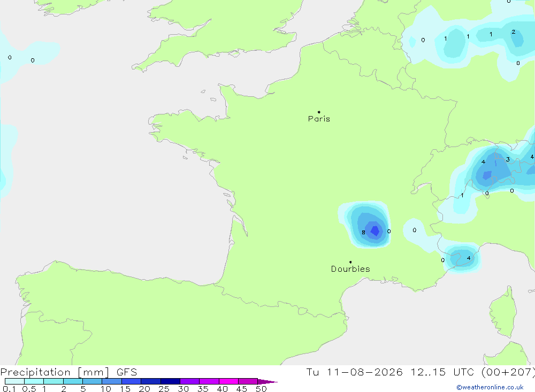Click the '12..15 UTC' time text

[442, 372]
